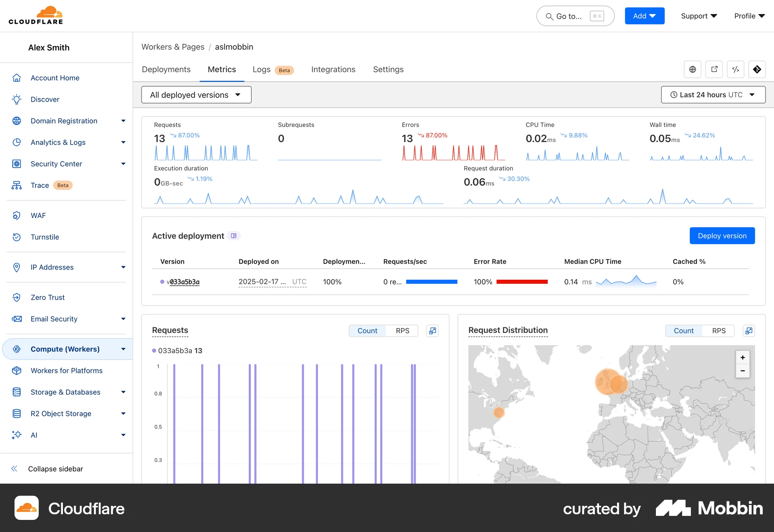Open the globe icon to manage custom domains

[693, 69]
